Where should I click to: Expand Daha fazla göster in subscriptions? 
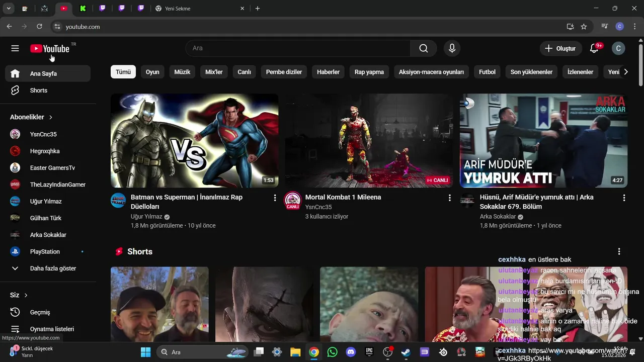48,268
